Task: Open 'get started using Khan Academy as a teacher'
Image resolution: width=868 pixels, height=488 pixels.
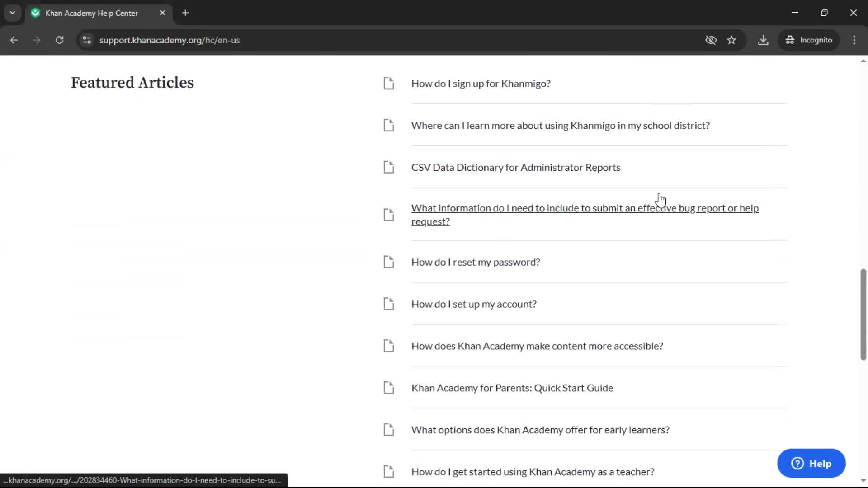Action: (533, 472)
